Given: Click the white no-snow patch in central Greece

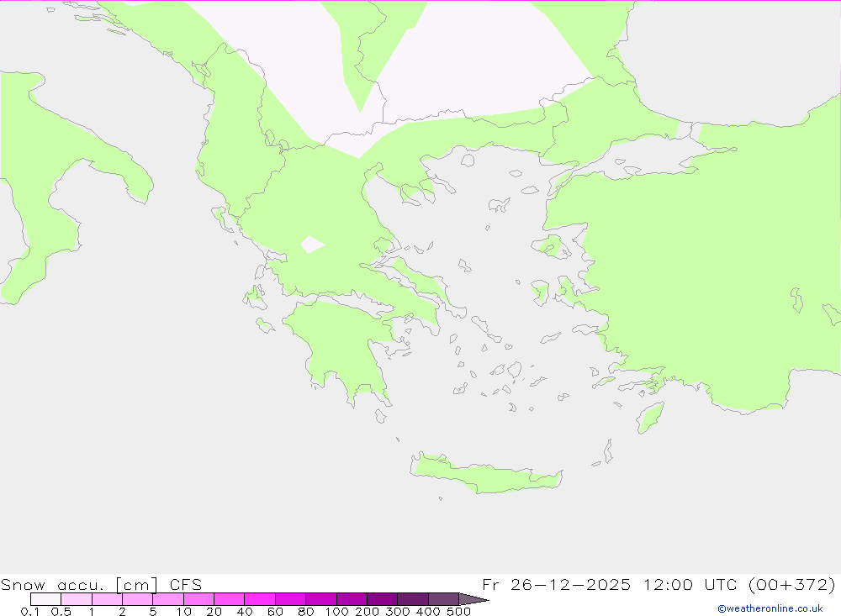Looking at the screenshot, I should click(x=312, y=244).
